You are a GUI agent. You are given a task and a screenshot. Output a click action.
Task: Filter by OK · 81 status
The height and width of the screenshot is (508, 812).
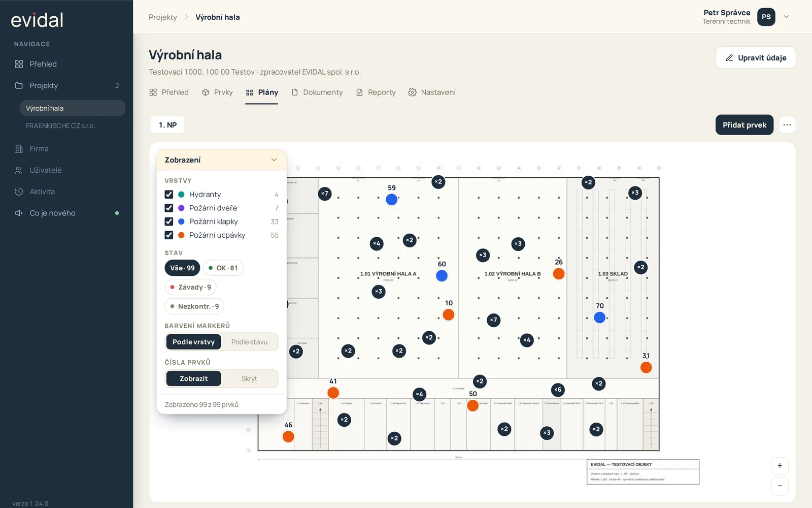coord(223,268)
